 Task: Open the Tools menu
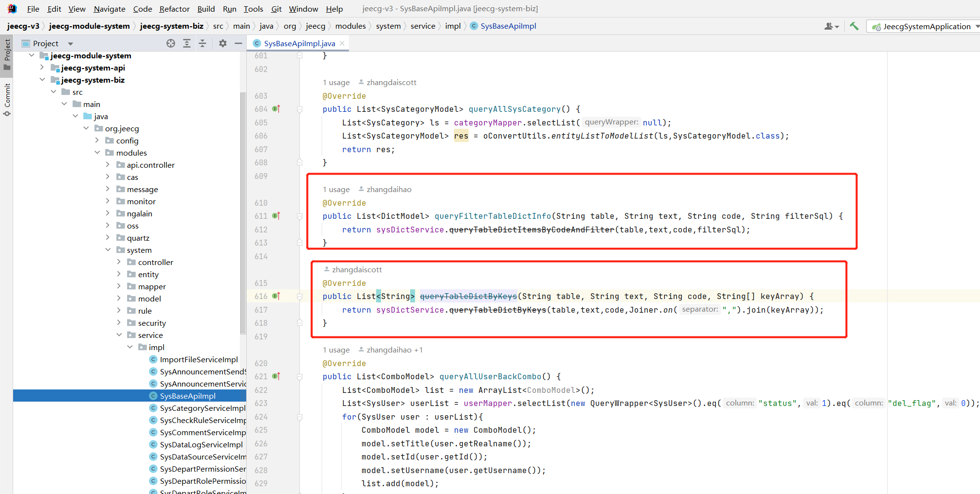[x=253, y=9]
